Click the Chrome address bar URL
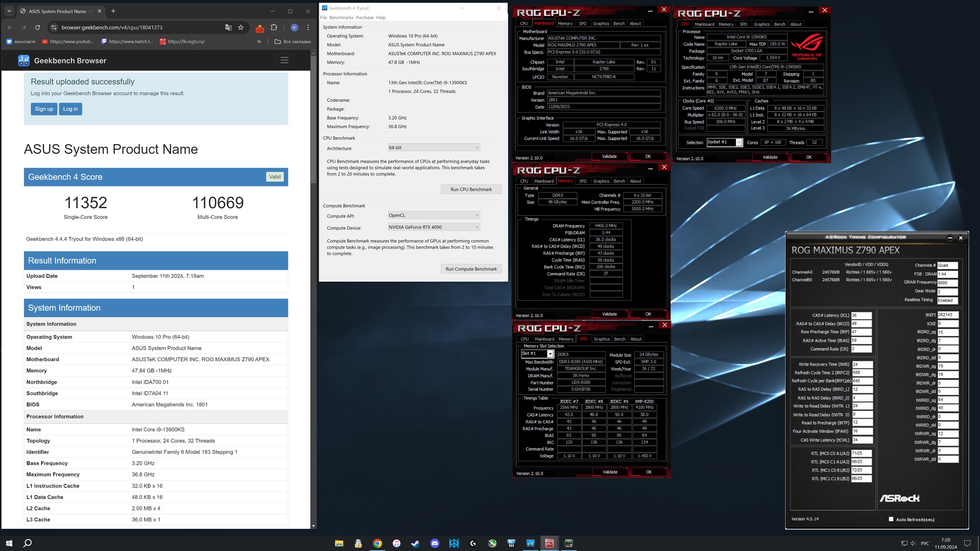Viewport: 980px width, 551px height. (112, 28)
